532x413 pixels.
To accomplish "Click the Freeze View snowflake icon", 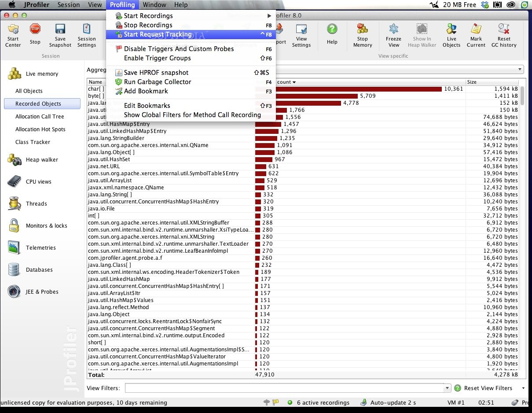I will click(394, 29).
